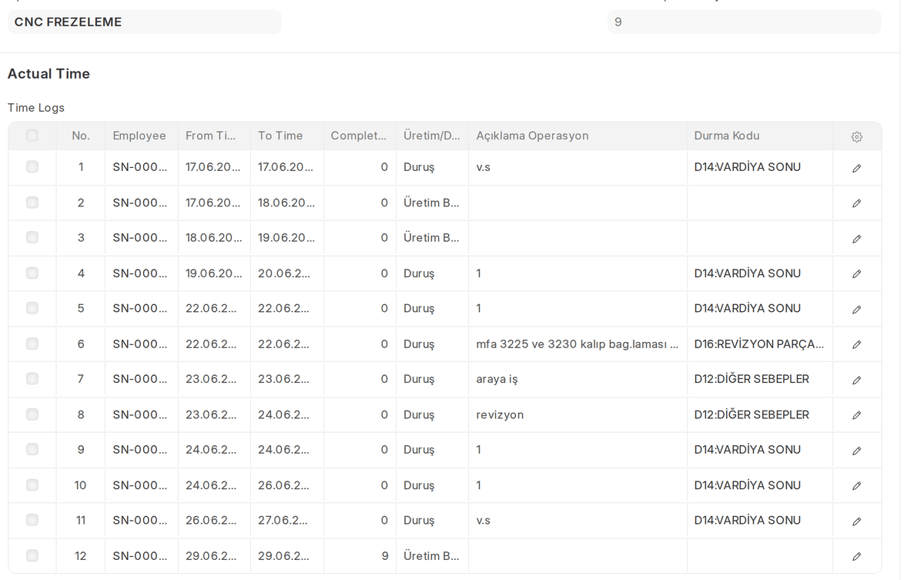Open the edit pencil for row 8
This screenshot has height=580, width=924.
(x=856, y=415)
